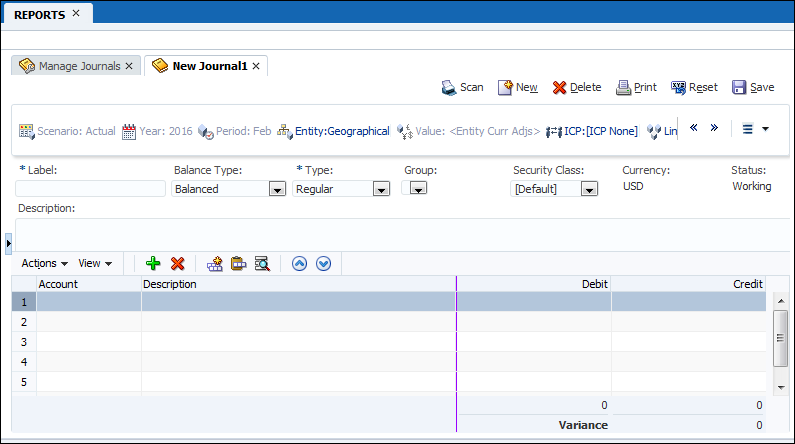Open the Actions menu
This screenshot has height=444, width=795.
tap(45, 263)
